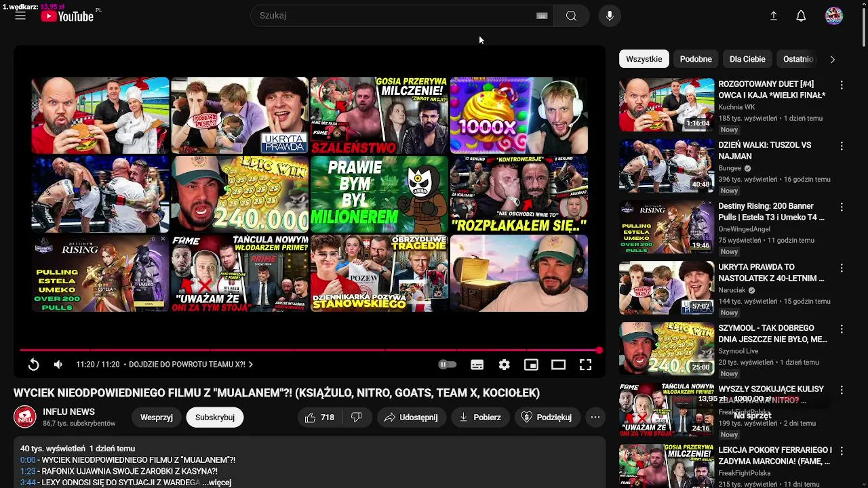The height and width of the screenshot is (488, 868).
Task: Open the hamburger guide menu
Action: pos(20,16)
